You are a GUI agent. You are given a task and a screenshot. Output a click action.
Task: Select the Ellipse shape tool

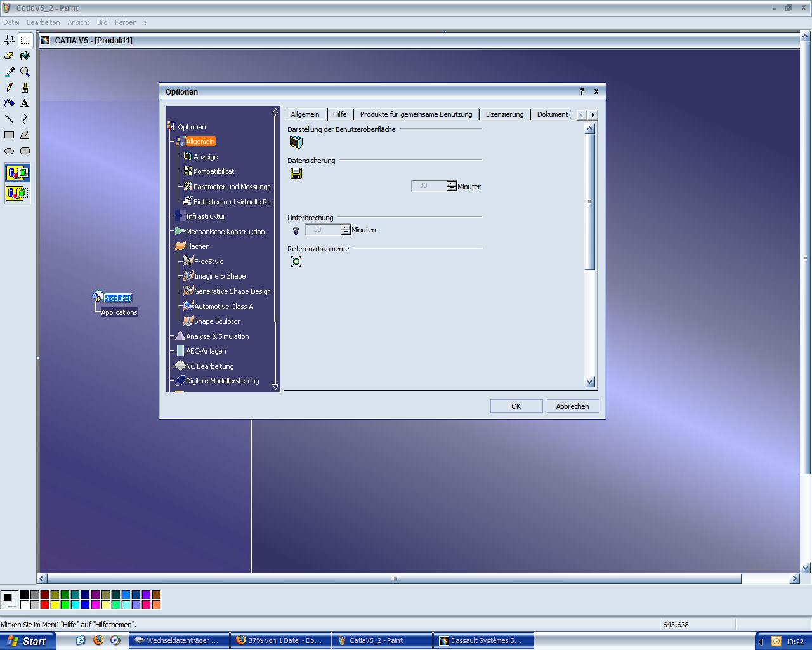[10, 151]
